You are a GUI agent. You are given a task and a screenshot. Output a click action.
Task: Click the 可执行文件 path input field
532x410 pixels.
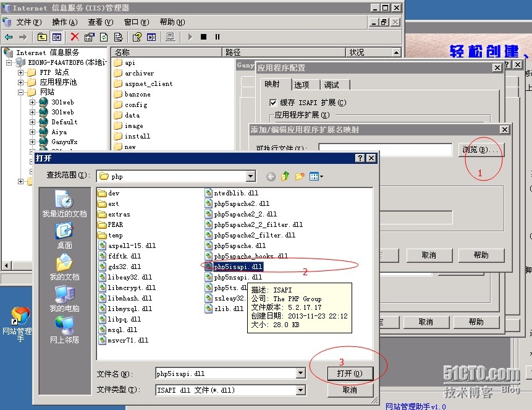click(386, 150)
